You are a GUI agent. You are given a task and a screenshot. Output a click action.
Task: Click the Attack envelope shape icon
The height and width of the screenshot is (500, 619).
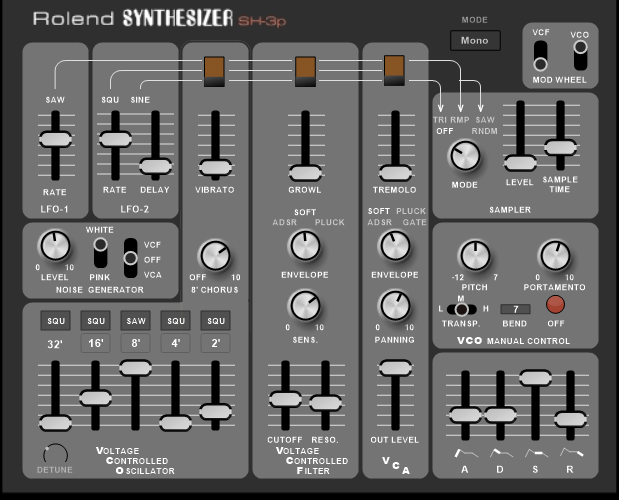point(465,453)
